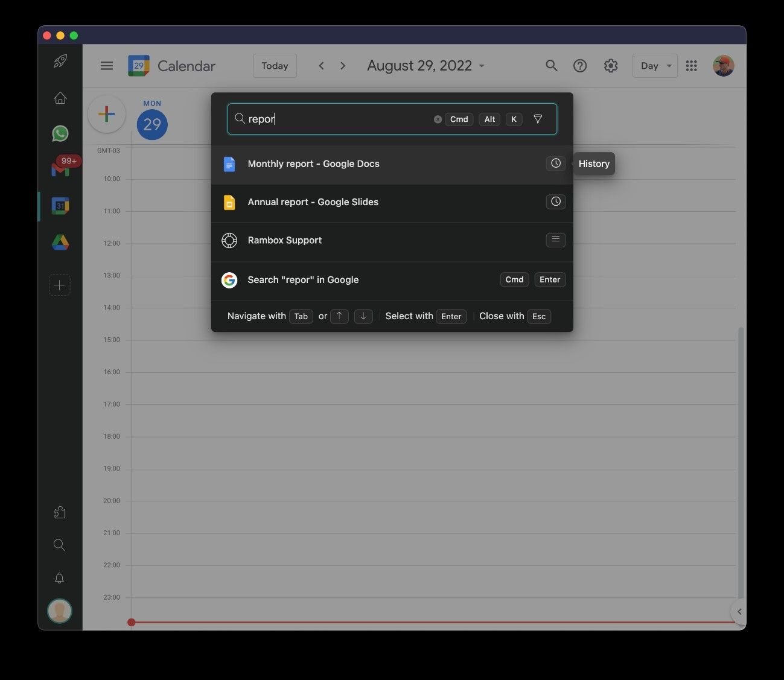Viewport: 784px width, 680px height.
Task: Open the extensions puzzle icon in the sidebar
Action: tap(60, 512)
